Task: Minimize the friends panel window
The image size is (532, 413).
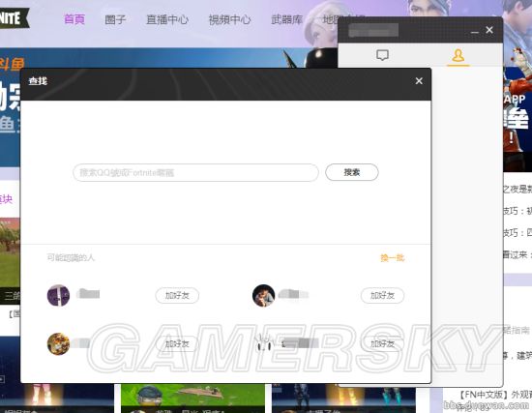Action: pos(475,32)
